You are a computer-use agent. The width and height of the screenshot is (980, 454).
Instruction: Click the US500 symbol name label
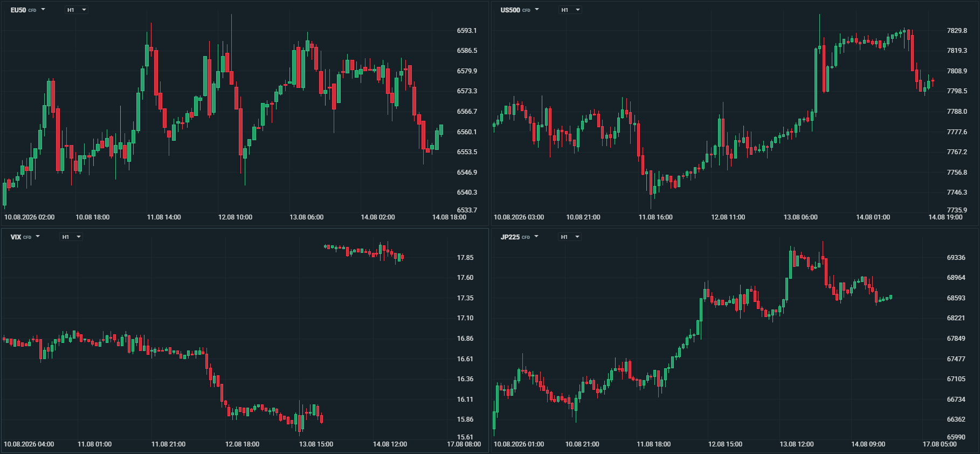pyautogui.click(x=510, y=10)
